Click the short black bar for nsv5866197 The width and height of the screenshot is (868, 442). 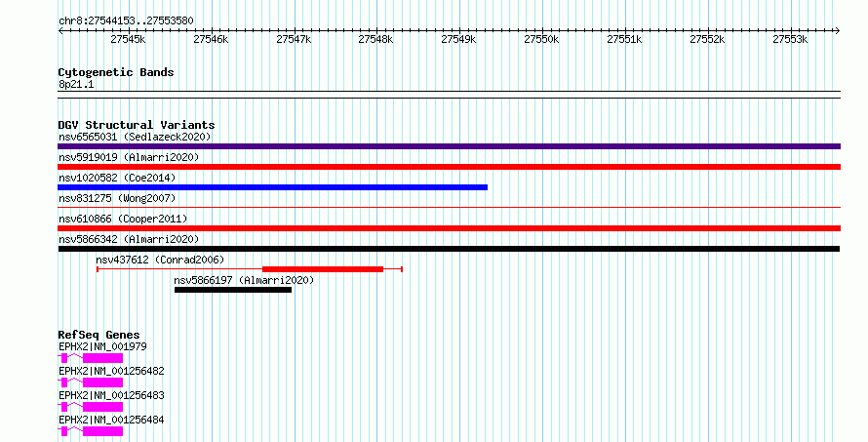tap(233, 290)
